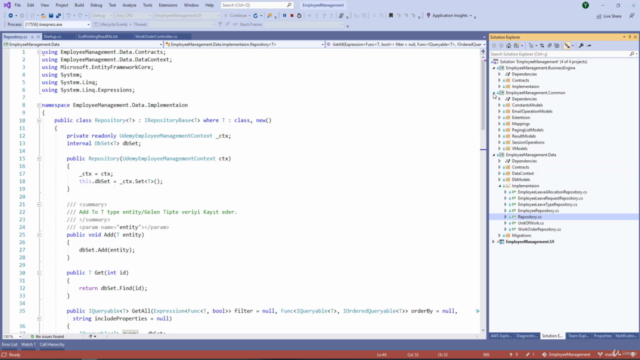Click the No issues found indicator
Screen dimensions: 640x360
(x=47, y=336)
